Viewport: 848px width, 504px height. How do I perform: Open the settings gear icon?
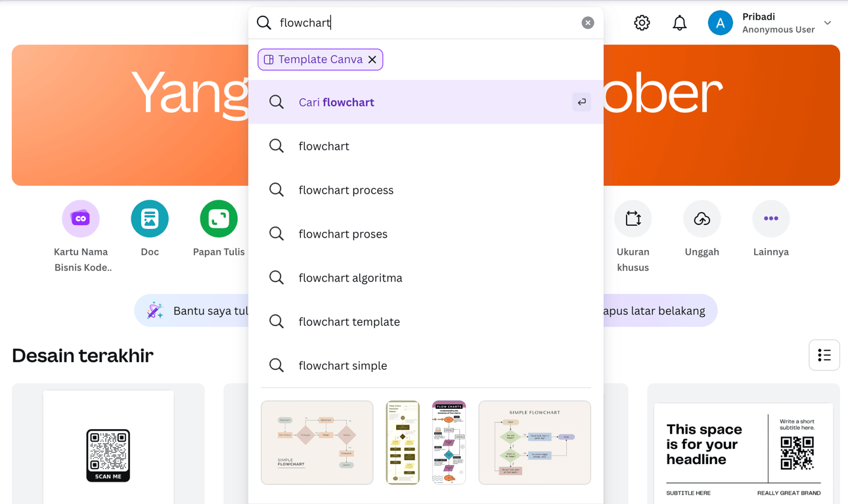point(642,23)
